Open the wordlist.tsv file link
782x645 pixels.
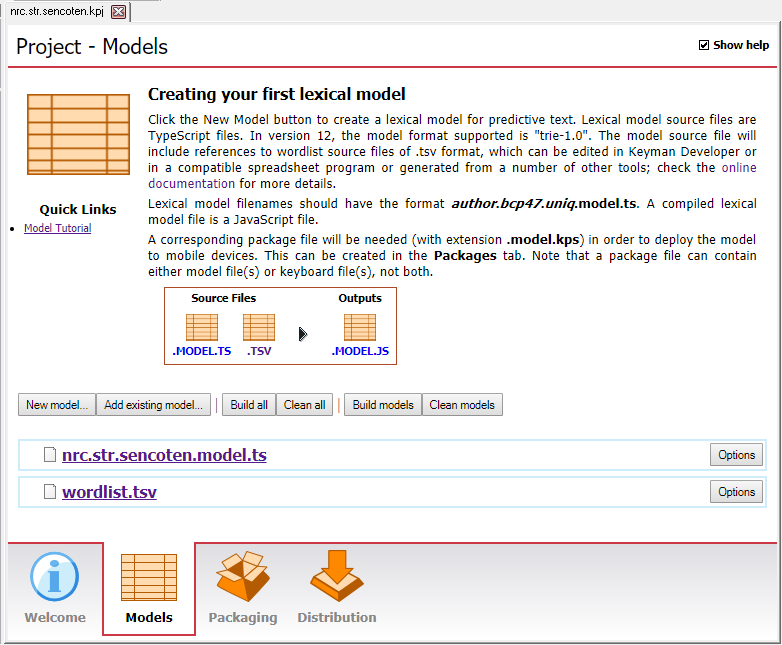pos(109,492)
